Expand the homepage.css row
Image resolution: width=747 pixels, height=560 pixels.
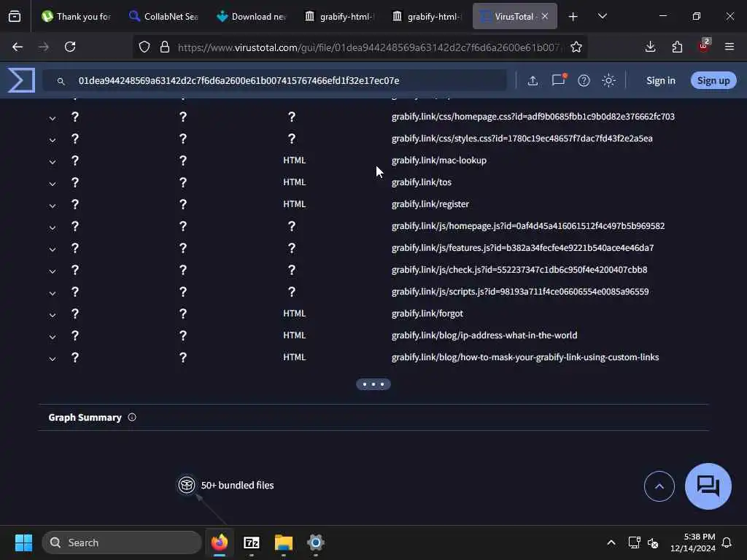click(x=53, y=117)
